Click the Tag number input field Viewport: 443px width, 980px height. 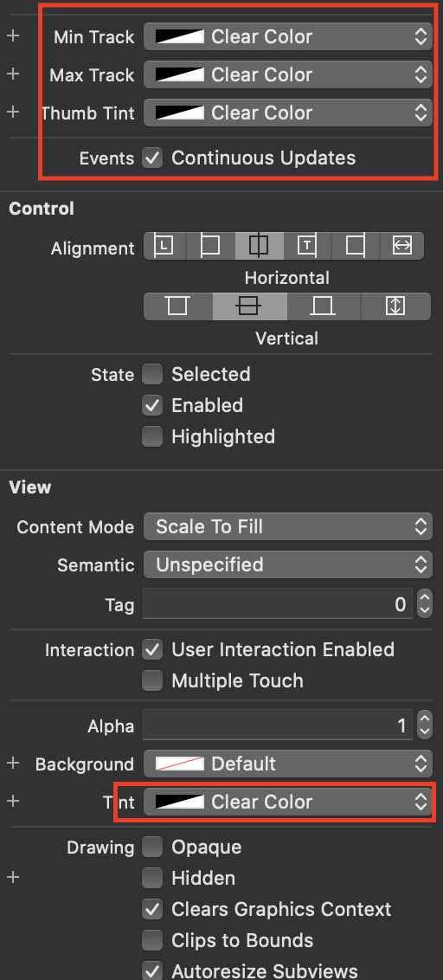(278, 604)
